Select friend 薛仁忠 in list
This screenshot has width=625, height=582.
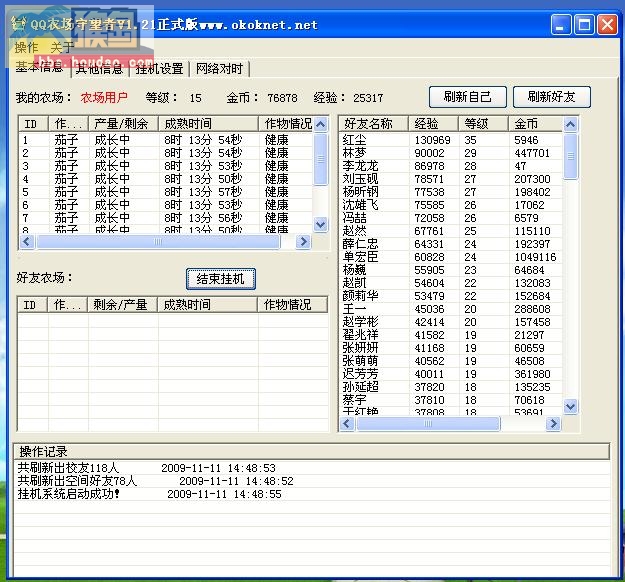click(x=451, y=244)
